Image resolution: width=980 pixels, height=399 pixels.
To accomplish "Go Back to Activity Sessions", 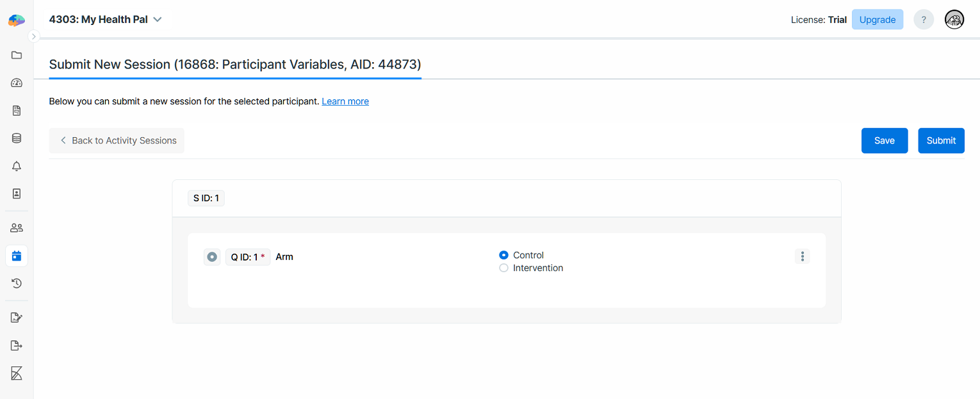I will [117, 141].
